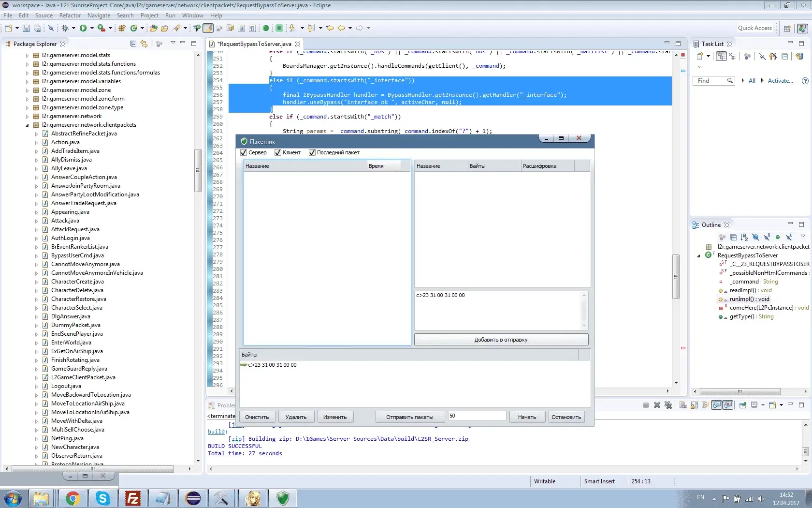This screenshot has height=508, width=812.
Task: Click the Open Type icon
Action: (153, 28)
